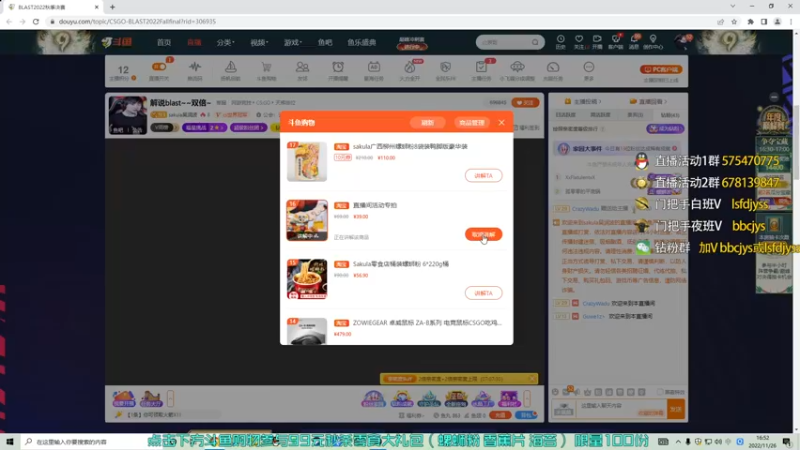Expand the 视频 navigation dropdown

click(x=259, y=42)
